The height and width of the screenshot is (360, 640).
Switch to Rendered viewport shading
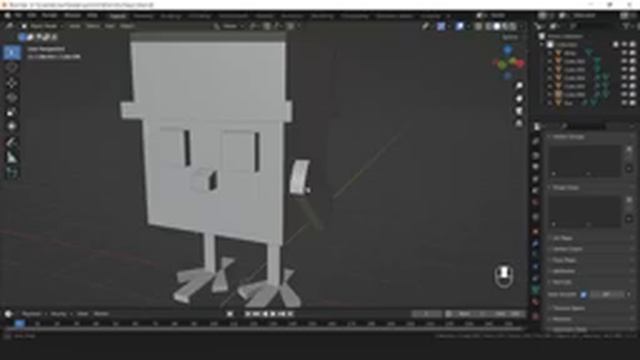(513, 26)
